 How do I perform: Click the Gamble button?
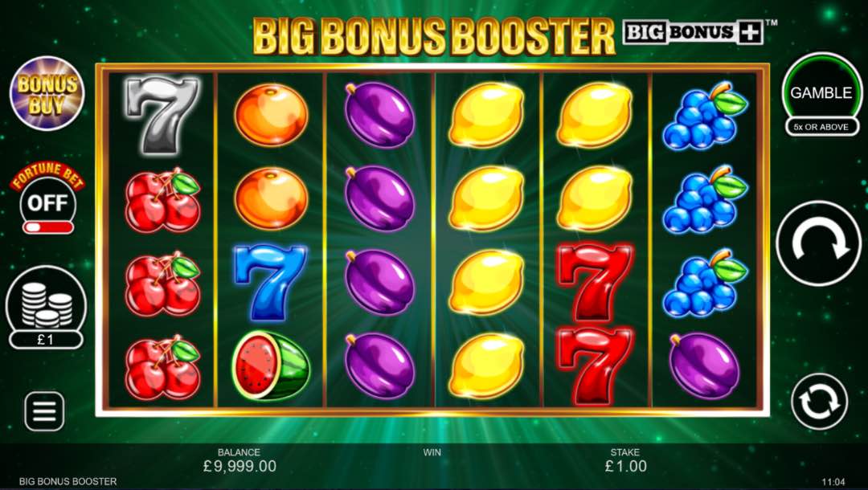coord(821,92)
